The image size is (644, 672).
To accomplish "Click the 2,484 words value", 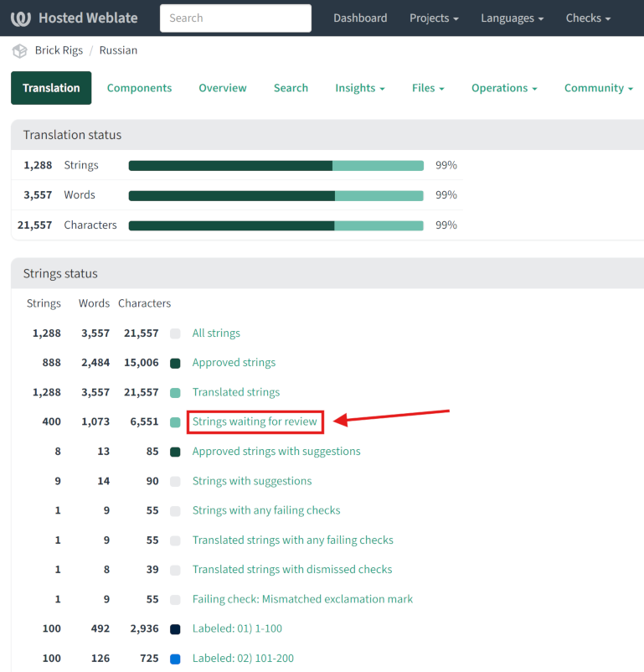I will (x=95, y=363).
